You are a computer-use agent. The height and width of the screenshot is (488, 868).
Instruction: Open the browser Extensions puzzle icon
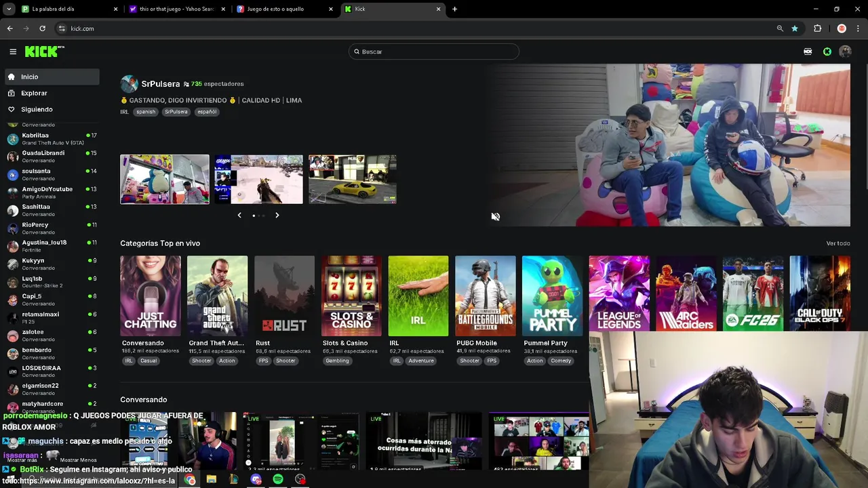[x=818, y=28]
